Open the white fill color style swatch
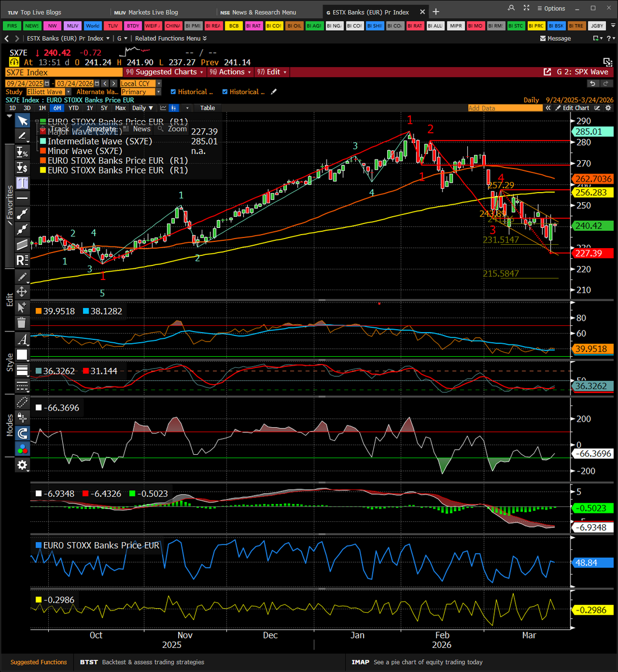The height and width of the screenshot is (672, 618). (22, 354)
